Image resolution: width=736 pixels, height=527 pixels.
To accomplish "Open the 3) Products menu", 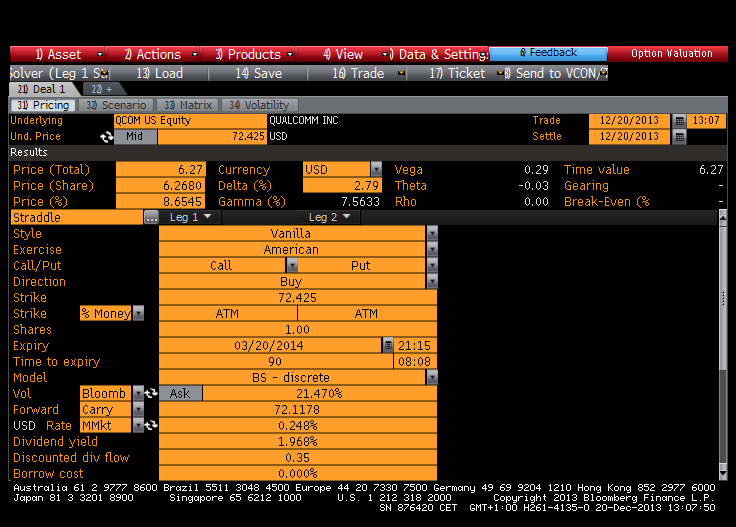I will tap(247, 54).
